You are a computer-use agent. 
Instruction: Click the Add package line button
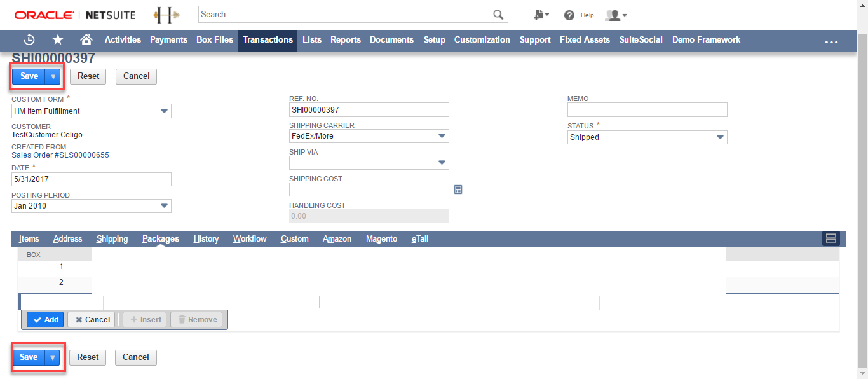(x=45, y=320)
